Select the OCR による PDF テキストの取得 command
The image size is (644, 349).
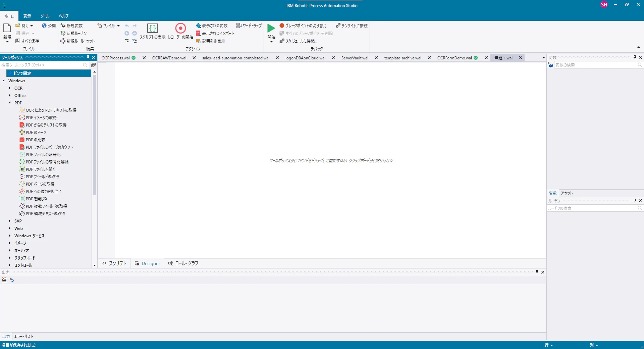click(x=48, y=110)
